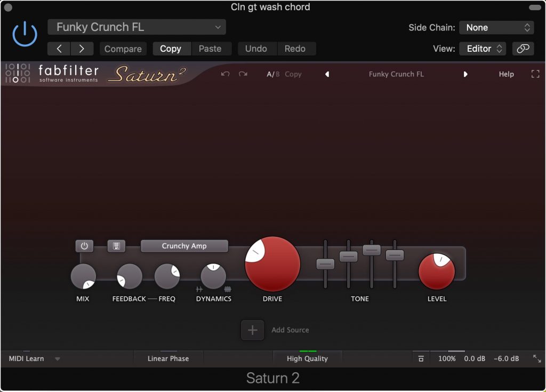Toggle the plugin power bypass button

(25, 34)
